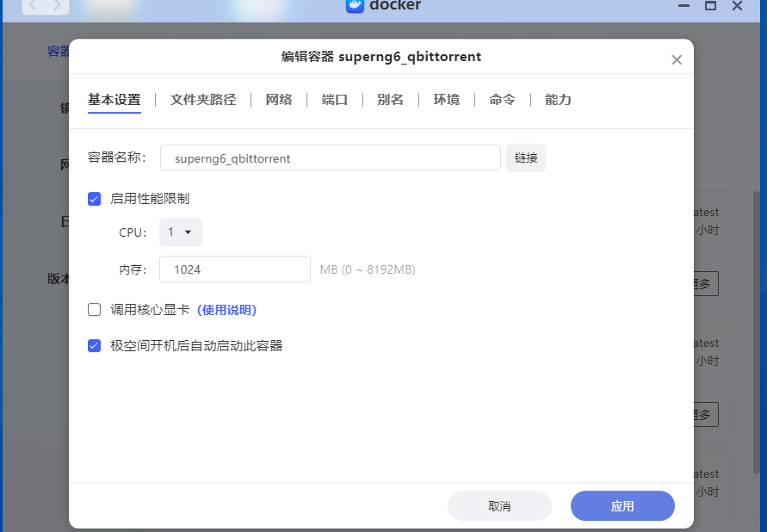Click the forward navigation arrow
Viewport: 767px width, 532px height.
pos(57,6)
